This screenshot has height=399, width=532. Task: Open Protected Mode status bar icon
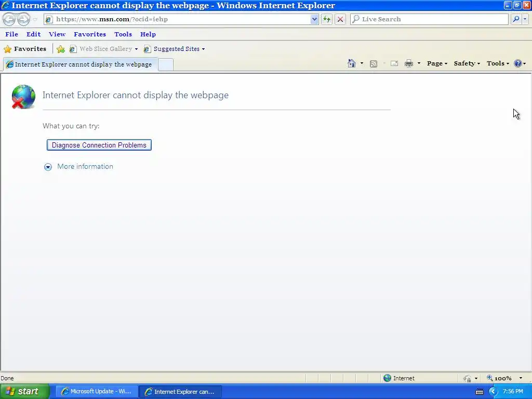[468, 378]
